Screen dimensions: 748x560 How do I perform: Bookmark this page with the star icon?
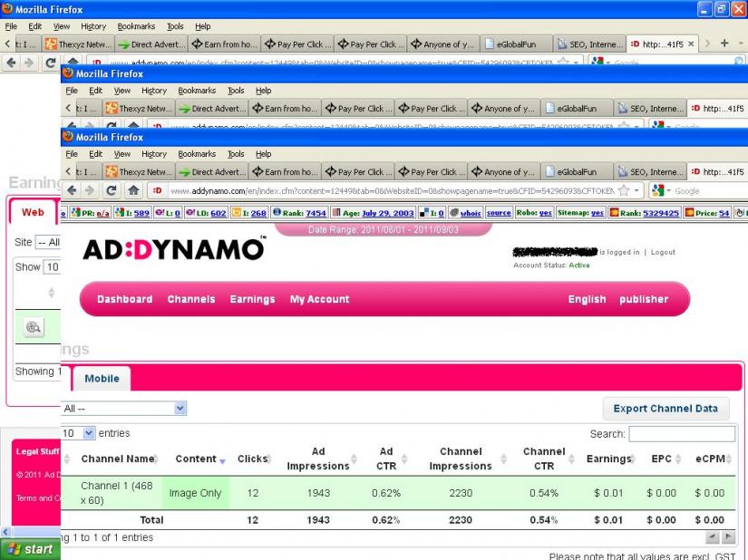[x=624, y=190]
